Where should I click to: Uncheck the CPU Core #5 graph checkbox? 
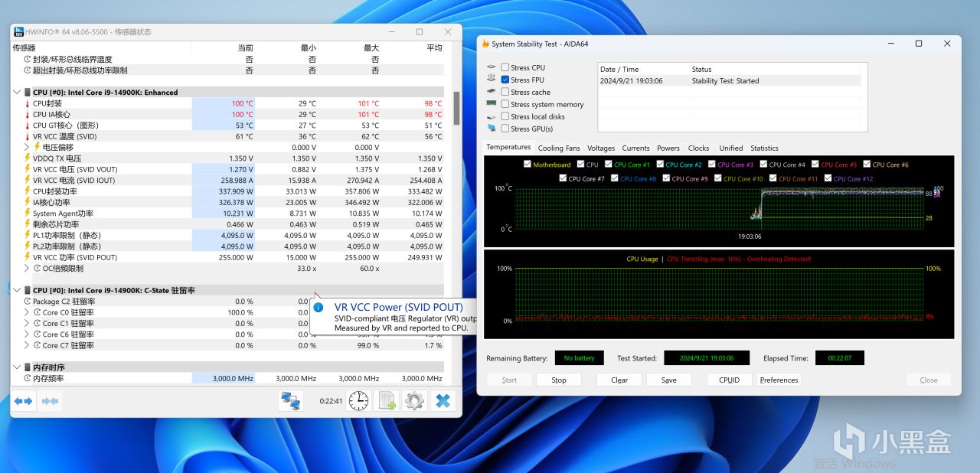pos(815,165)
